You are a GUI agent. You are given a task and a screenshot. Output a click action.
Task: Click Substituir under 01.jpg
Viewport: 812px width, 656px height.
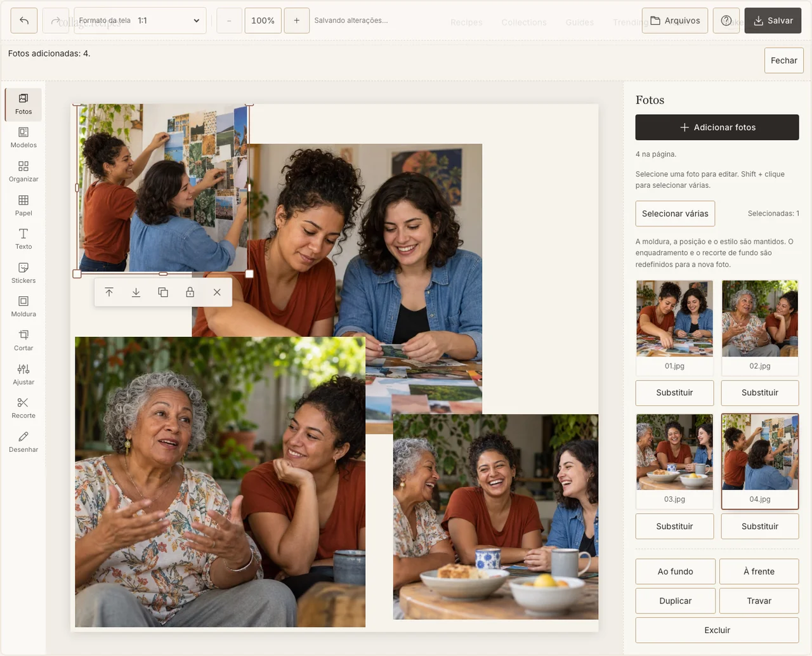click(674, 393)
